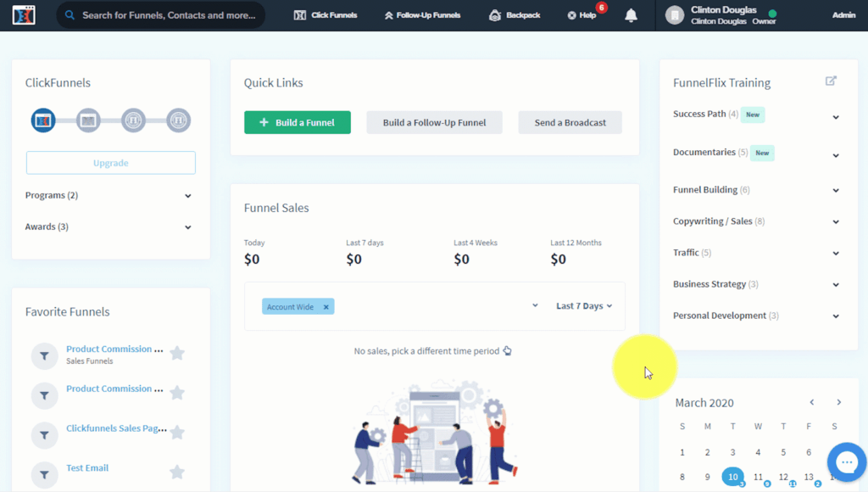Go to previous month in calendar
Screen dimensions: 868x492
pyautogui.click(x=811, y=402)
